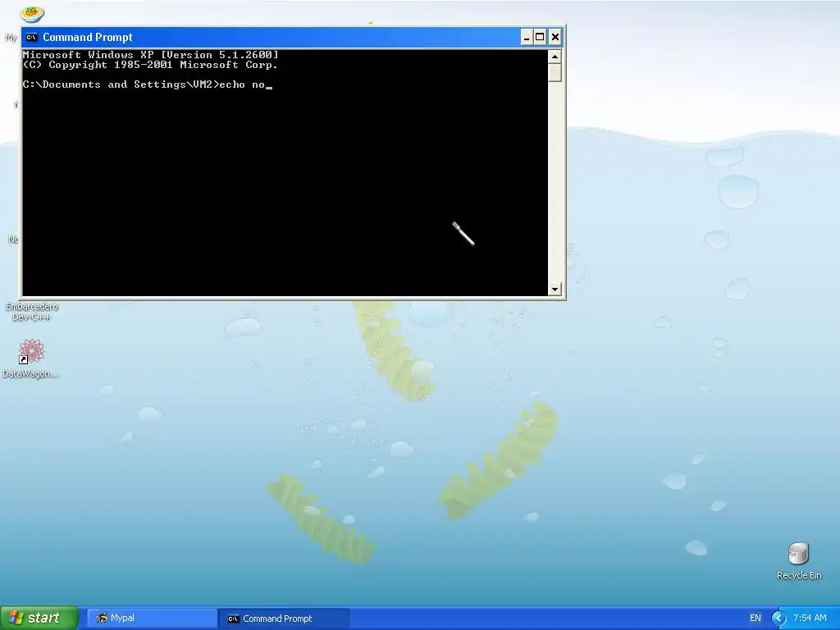840x630 pixels.
Task: Open the Start menu
Action: coord(39,618)
